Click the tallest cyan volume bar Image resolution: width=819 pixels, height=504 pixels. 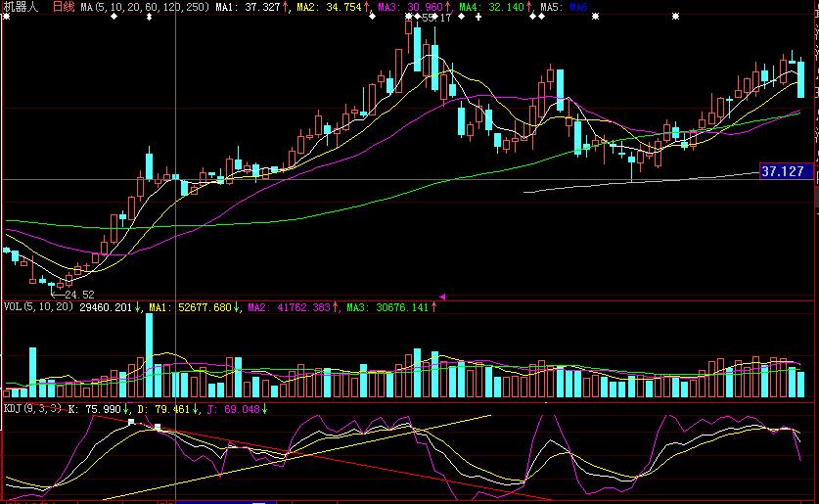150,355
